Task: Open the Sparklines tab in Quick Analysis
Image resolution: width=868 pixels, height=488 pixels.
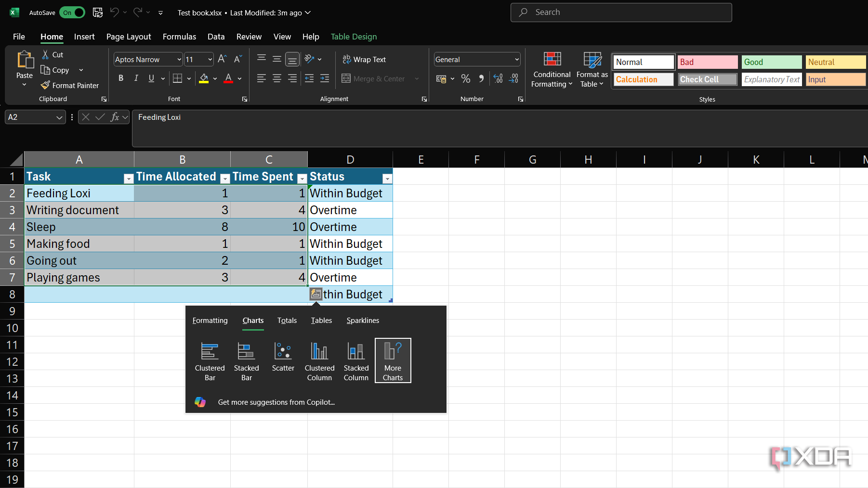Action: tap(363, 321)
